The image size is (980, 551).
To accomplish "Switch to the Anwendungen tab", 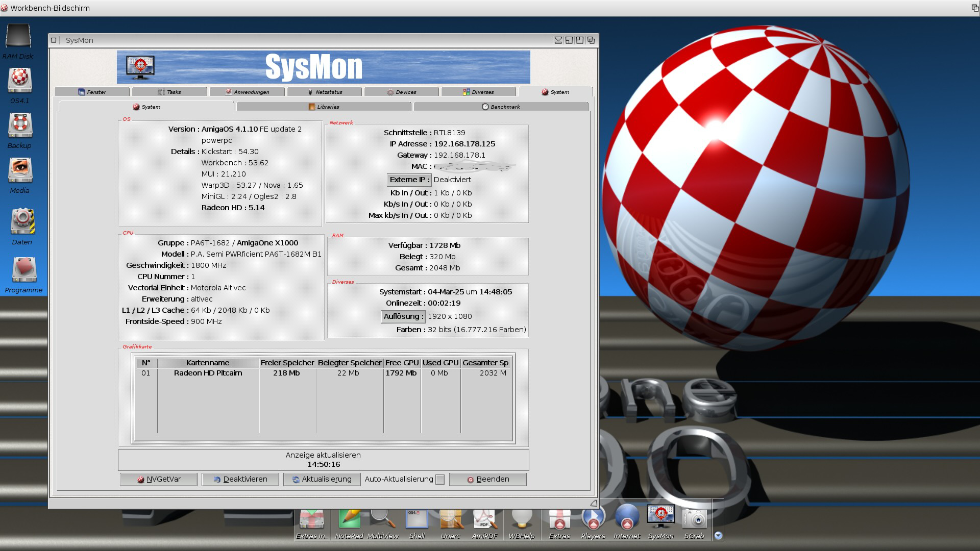I will [x=248, y=92].
